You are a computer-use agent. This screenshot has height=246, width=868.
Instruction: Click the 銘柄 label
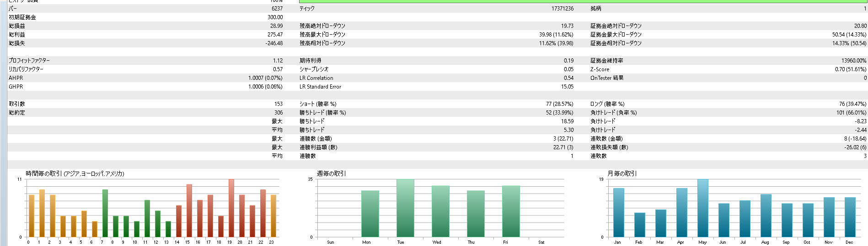click(x=595, y=9)
